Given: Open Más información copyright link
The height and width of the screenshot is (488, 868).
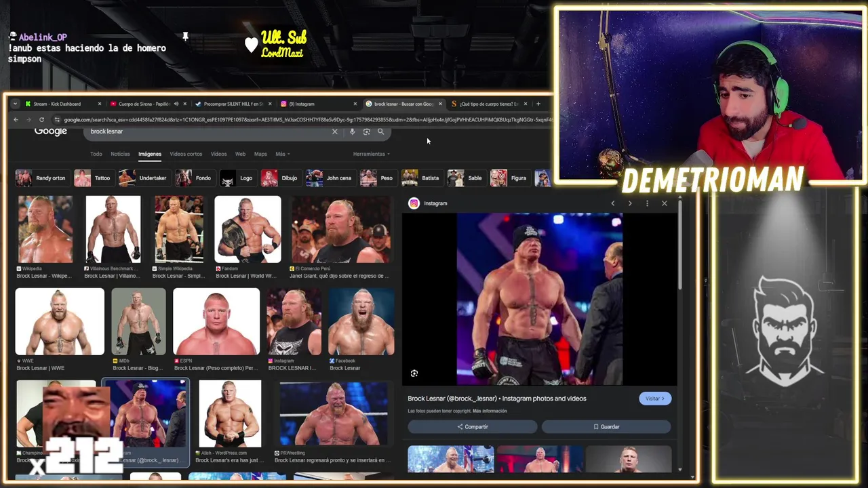Looking at the screenshot, I should (x=490, y=411).
